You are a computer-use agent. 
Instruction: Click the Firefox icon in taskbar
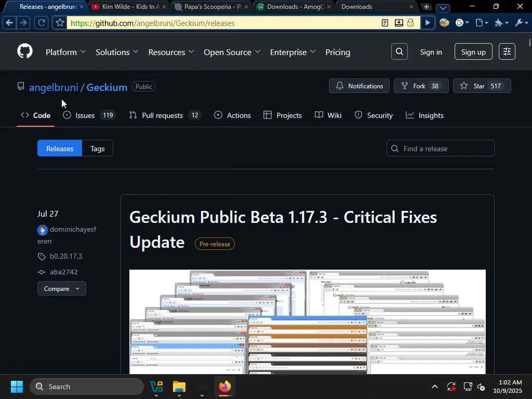tap(224, 387)
